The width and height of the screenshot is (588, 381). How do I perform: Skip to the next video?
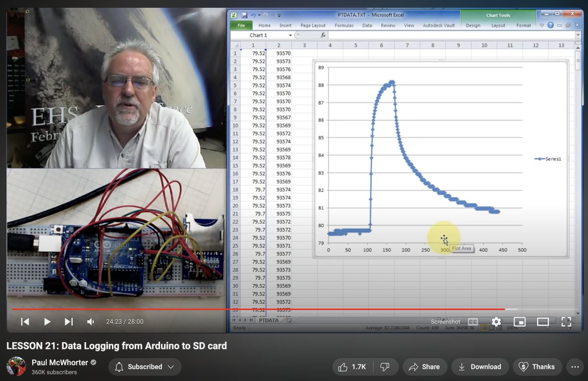pyautogui.click(x=69, y=322)
